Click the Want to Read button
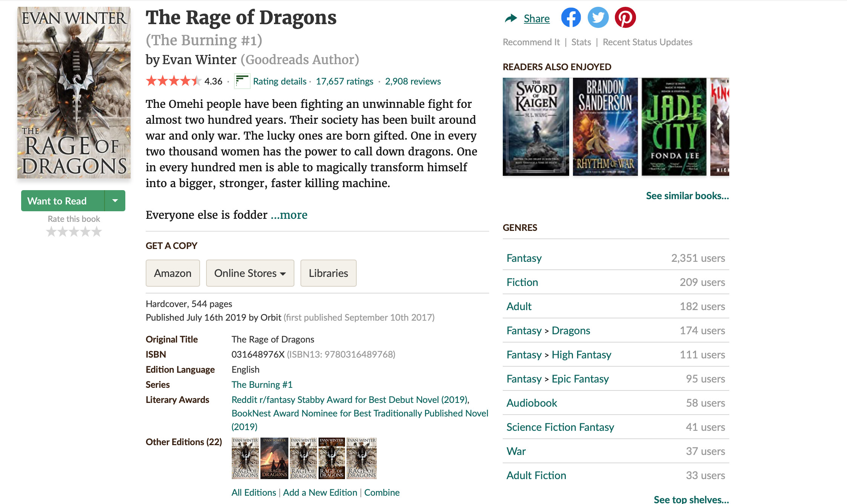 click(63, 201)
